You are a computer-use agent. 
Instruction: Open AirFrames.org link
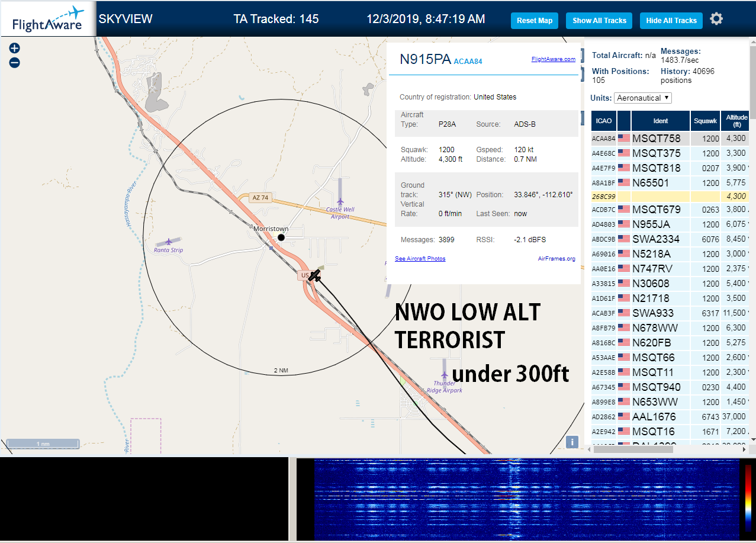pos(556,259)
